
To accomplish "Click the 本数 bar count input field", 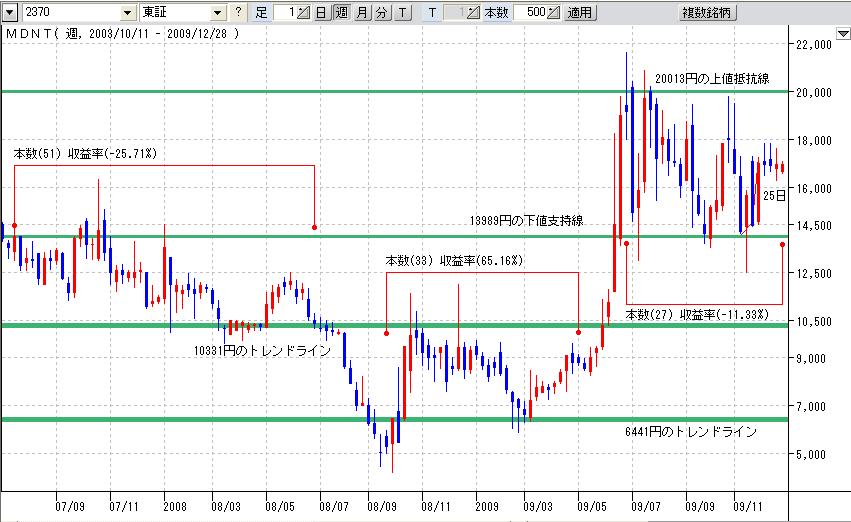I will 530,13.
